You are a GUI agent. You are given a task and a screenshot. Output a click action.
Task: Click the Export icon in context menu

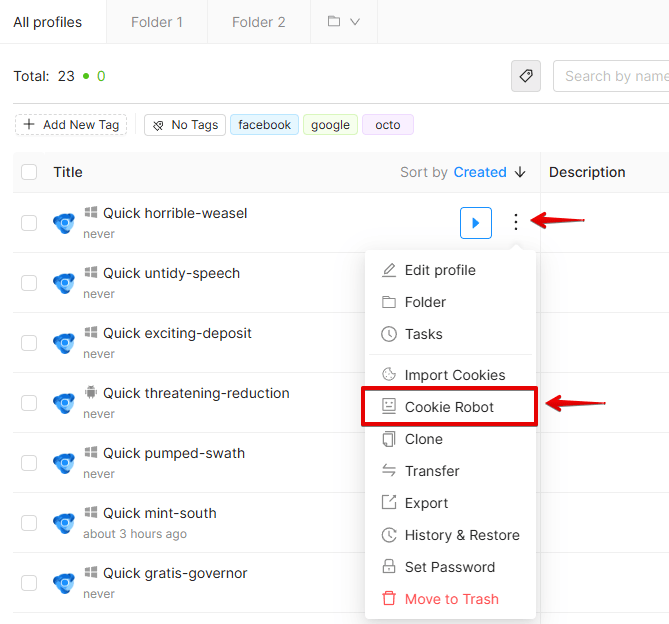(x=389, y=502)
